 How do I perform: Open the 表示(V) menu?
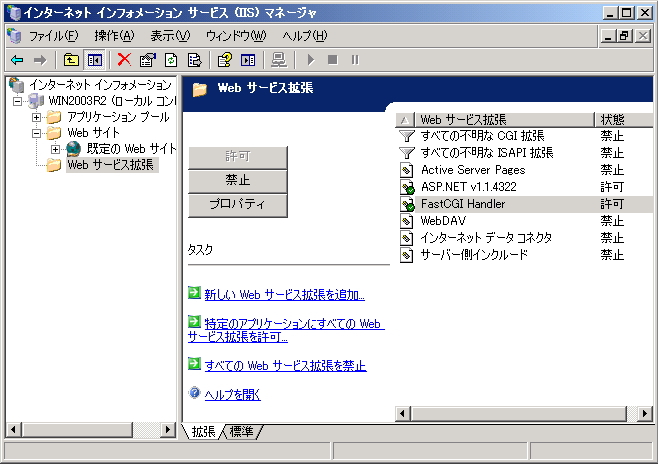click(170, 36)
